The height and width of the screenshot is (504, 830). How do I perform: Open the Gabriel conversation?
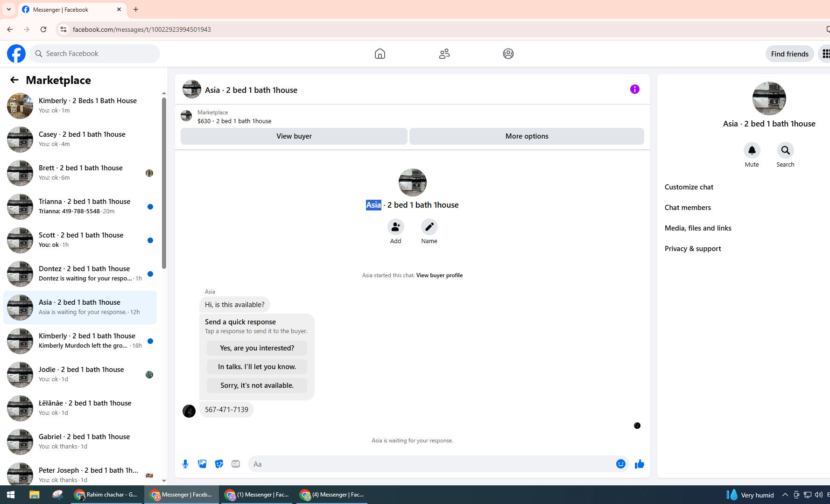coord(80,441)
